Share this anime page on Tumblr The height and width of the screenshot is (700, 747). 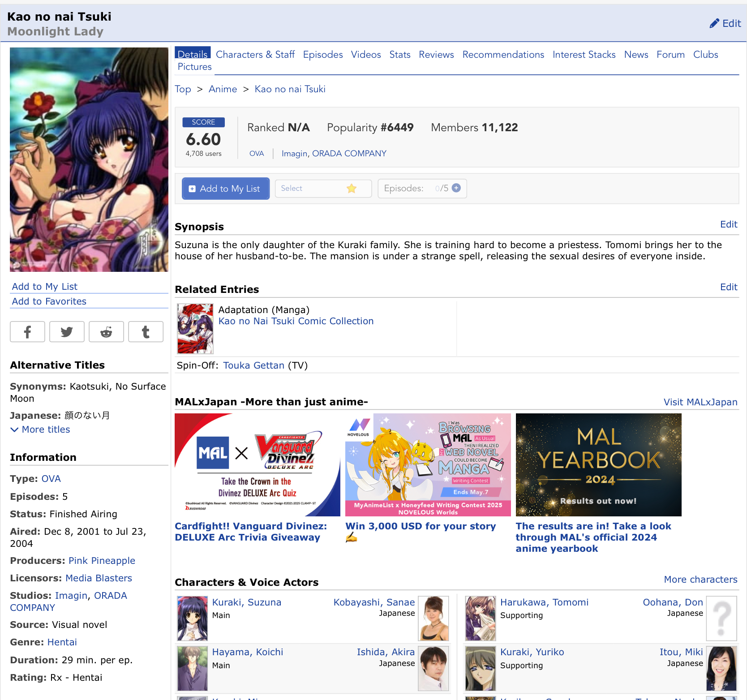point(146,332)
